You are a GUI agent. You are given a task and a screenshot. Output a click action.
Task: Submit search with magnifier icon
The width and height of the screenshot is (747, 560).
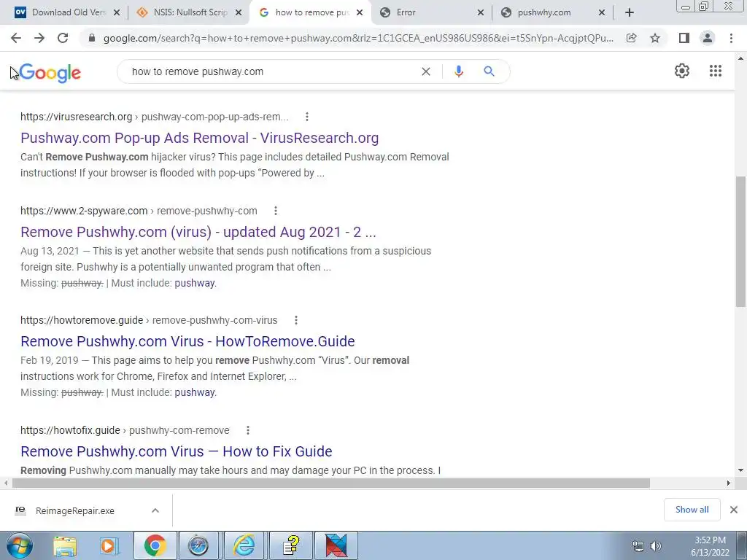pos(489,71)
